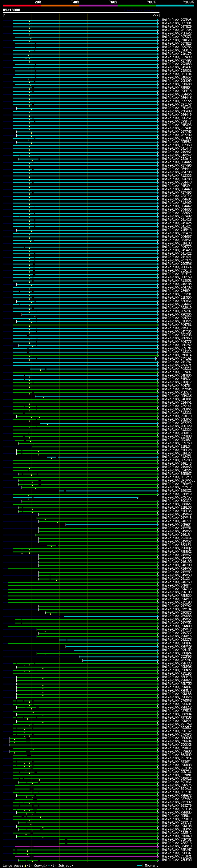Open the UniRef100_A3F6K2 hit label
The width and height of the screenshot is (197, 868).
[x=177, y=33]
